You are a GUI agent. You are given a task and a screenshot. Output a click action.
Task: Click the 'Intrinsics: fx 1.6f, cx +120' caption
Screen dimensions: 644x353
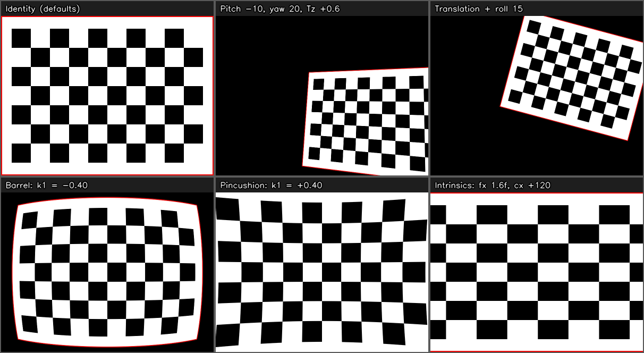pos(493,185)
